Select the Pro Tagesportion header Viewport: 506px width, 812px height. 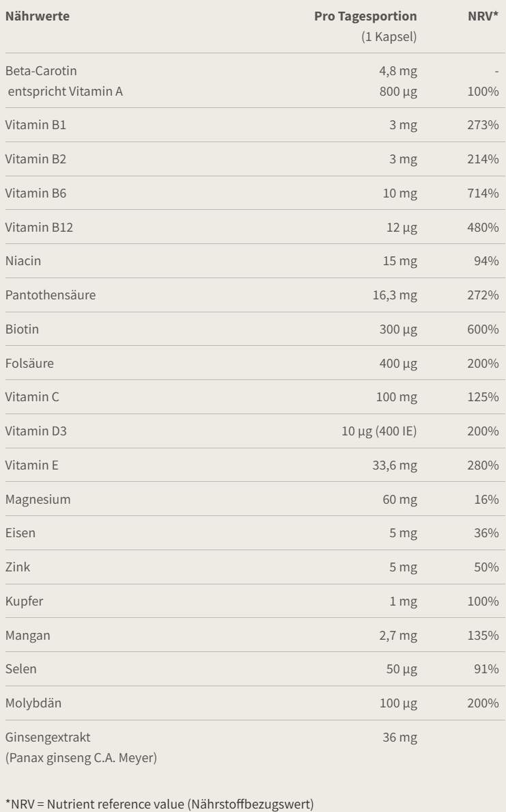click(365, 16)
